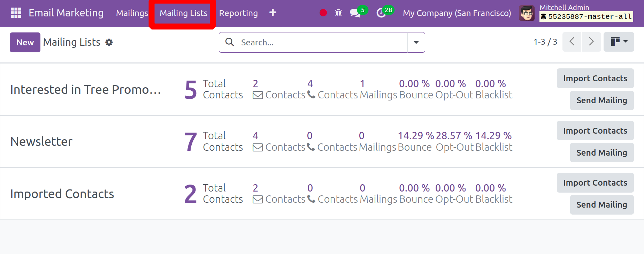This screenshot has height=254, width=644.
Task: Go to next page arrow
Action: click(x=591, y=42)
